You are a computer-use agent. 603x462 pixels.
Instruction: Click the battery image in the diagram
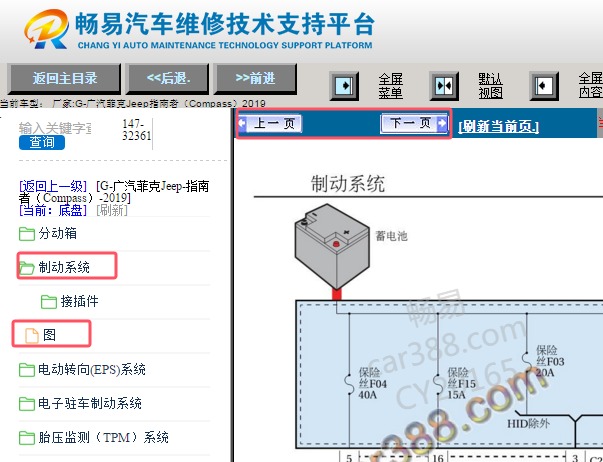(332, 246)
